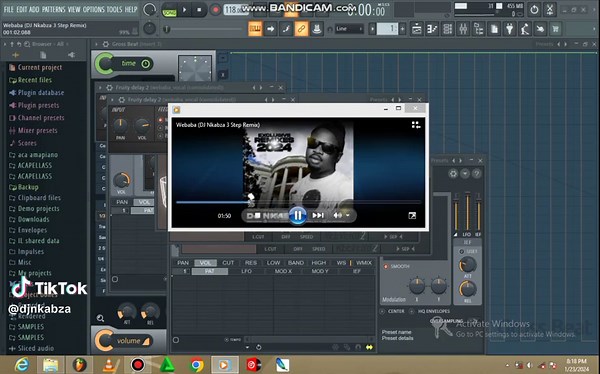Click the yellow arrows icon below grid
The height and width of the screenshot is (374, 600).
(x=369, y=347)
